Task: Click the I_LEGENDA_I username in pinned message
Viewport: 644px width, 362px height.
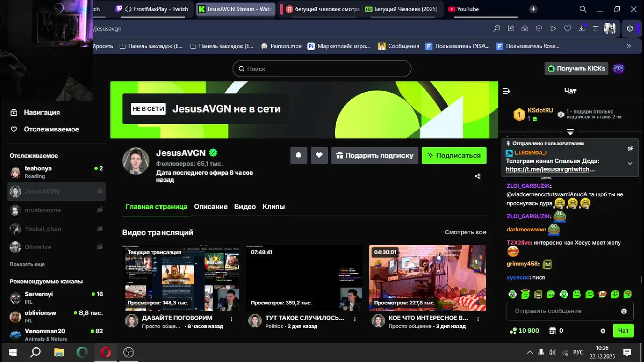Action: pos(531,153)
